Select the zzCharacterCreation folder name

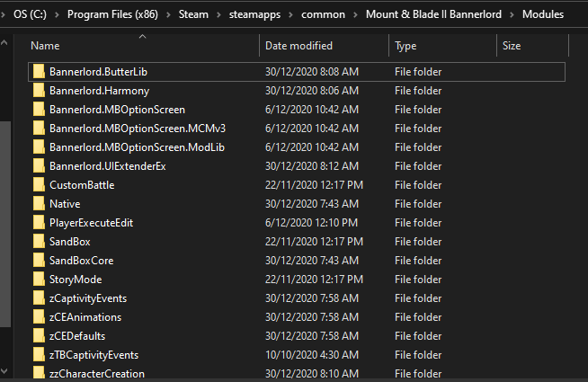pos(97,374)
